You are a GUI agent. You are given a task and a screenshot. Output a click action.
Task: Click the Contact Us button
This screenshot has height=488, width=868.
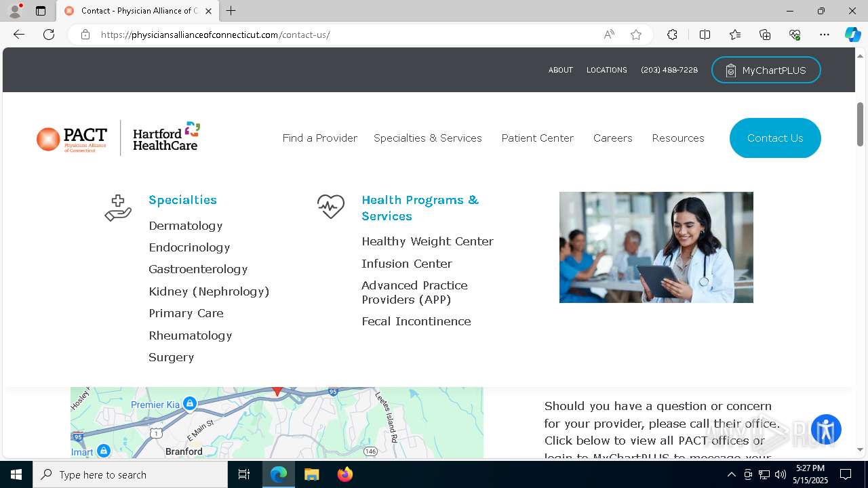775,138
